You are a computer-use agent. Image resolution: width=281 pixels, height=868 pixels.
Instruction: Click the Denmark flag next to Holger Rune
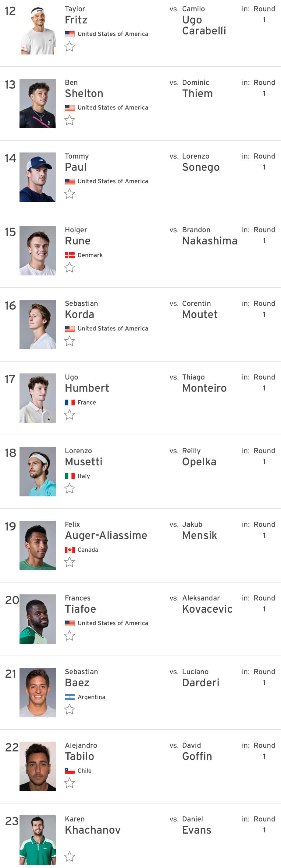(x=70, y=255)
